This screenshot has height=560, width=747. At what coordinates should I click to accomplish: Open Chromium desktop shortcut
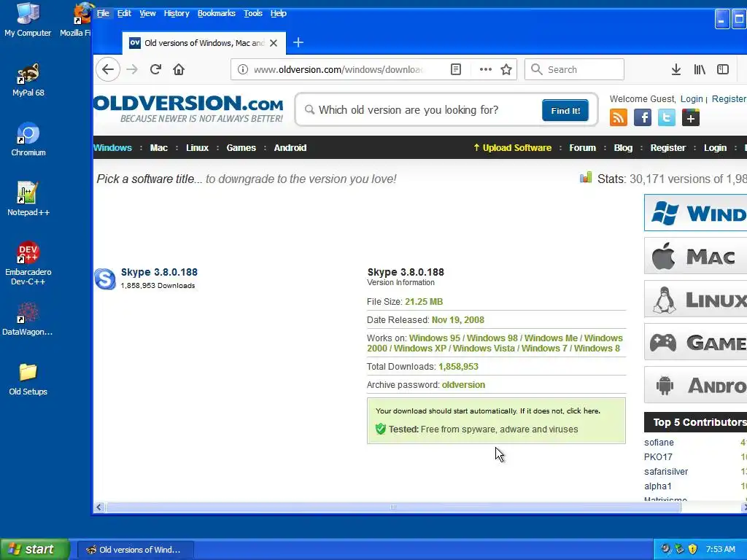28,139
